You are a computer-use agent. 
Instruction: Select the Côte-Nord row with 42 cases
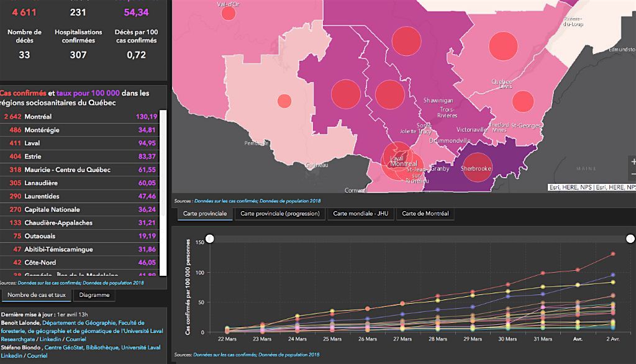[x=80, y=263]
